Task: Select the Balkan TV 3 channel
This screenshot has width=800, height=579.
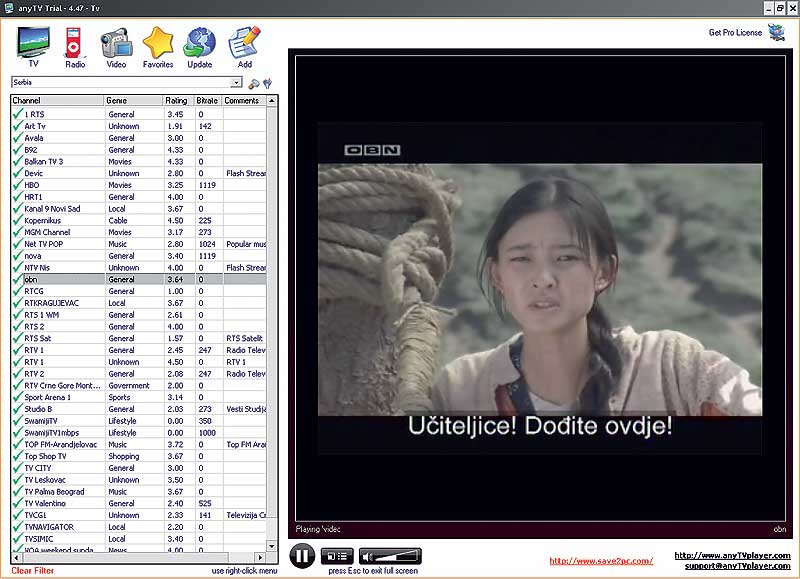Action: pyautogui.click(x=138, y=161)
